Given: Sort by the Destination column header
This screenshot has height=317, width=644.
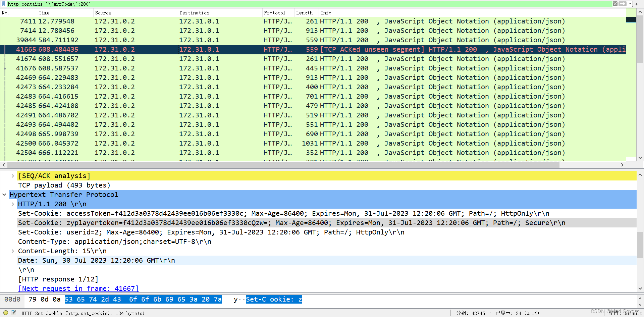Looking at the screenshot, I should coord(220,13).
